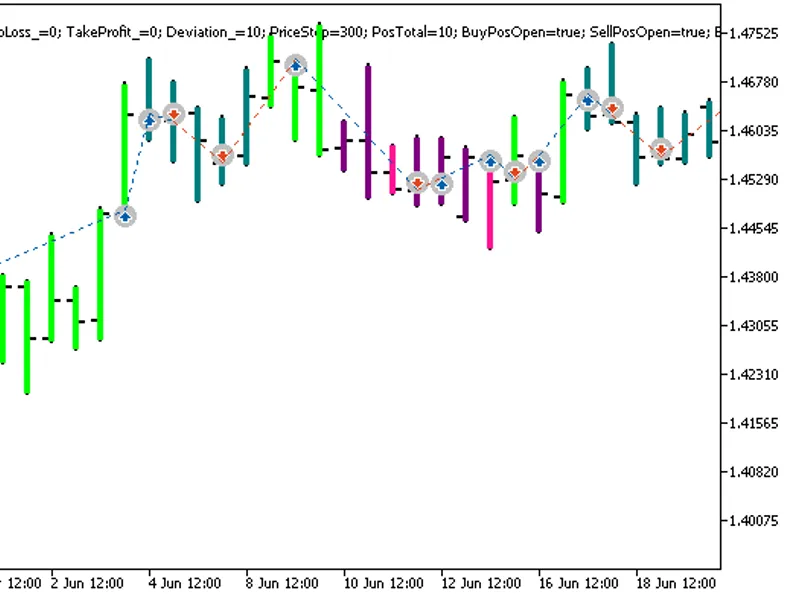Click the sell arrow between the two buys before 16 Jun
This screenshot has height=600, width=800.
point(515,172)
